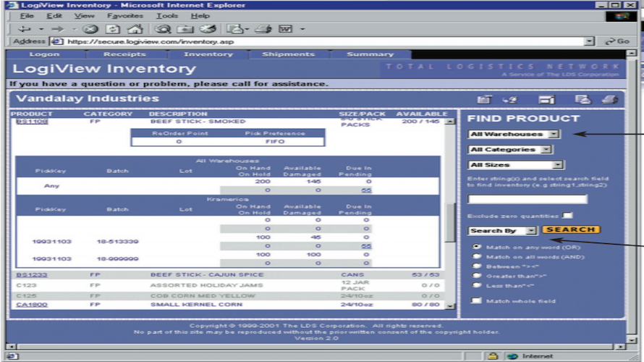
Task: Open the Favorites menu
Action: click(125, 16)
